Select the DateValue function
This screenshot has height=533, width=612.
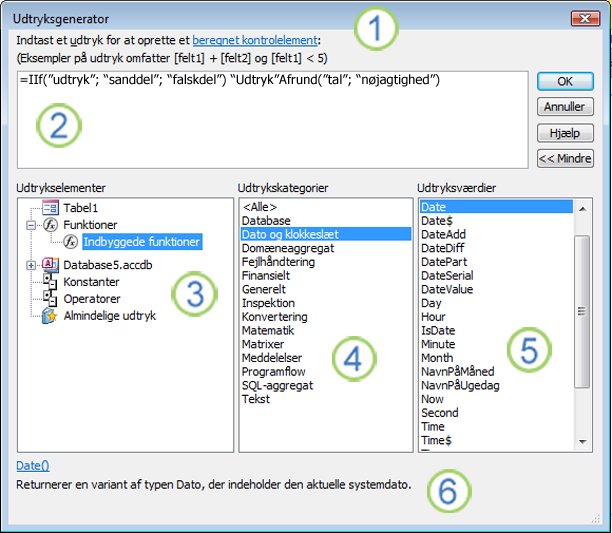click(496, 289)
